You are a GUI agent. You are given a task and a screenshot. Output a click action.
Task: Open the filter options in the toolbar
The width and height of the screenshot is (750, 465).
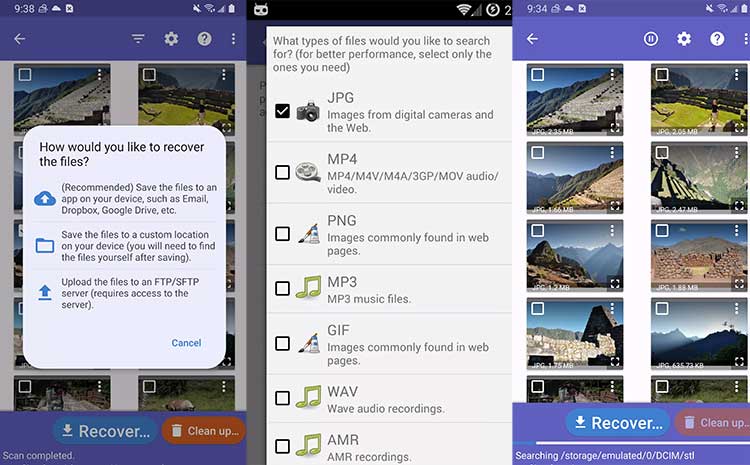click(x=139, y=39)
